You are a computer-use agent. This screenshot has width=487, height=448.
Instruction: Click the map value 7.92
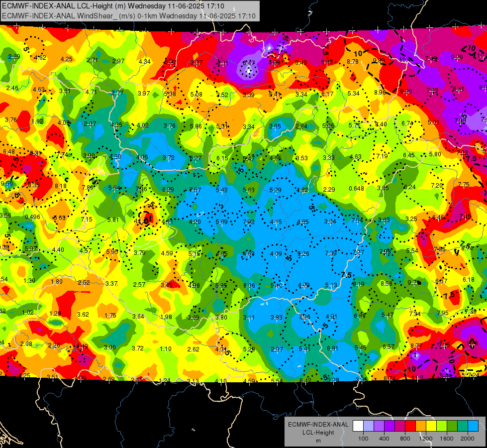pos(249,222)
